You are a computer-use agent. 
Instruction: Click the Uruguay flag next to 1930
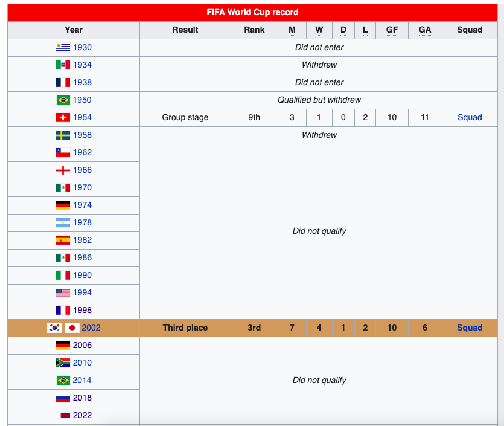(x=63, y=47)
